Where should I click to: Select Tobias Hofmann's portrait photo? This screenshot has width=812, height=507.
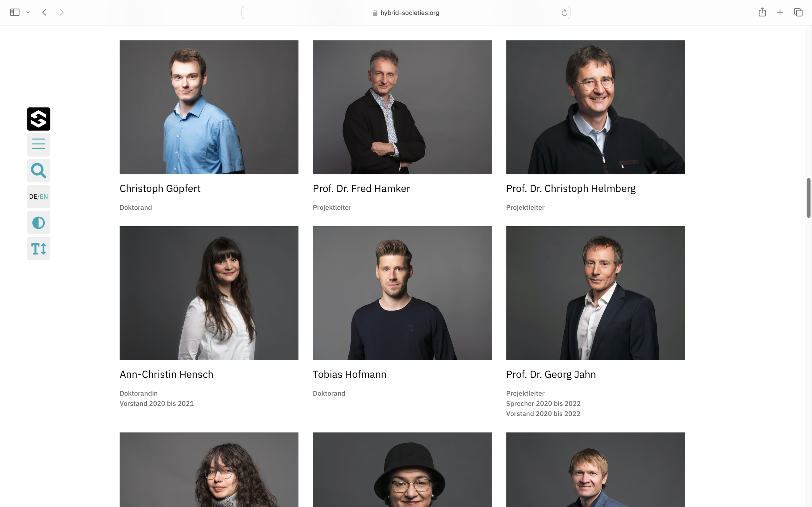402,293
